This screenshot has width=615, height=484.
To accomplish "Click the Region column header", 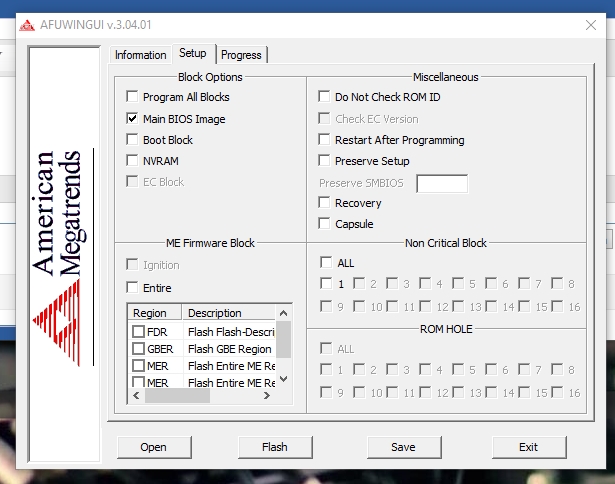I will click(x=155, y=313).
